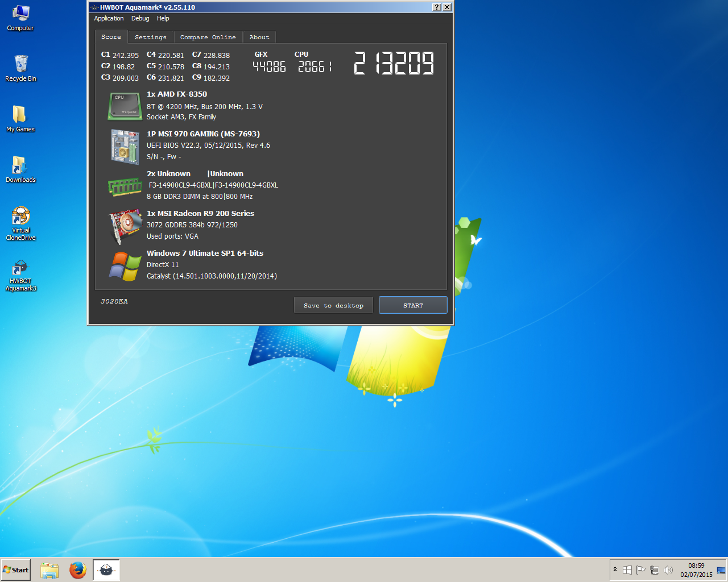Click the Windows 7 Ultimate SP1 64-bits heading
This screenshot has height=582, width=728.
(205, 253)
